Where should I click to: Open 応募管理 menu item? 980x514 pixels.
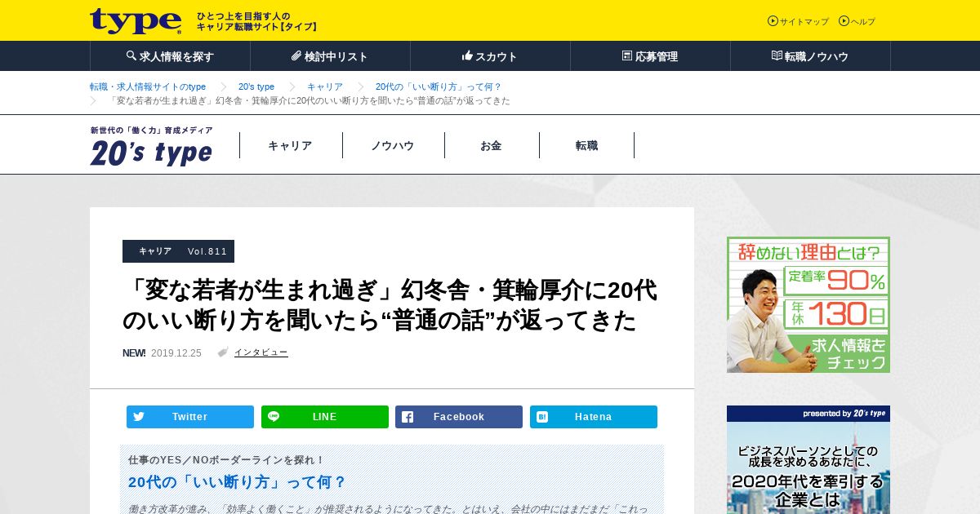[x=650, y=56]
